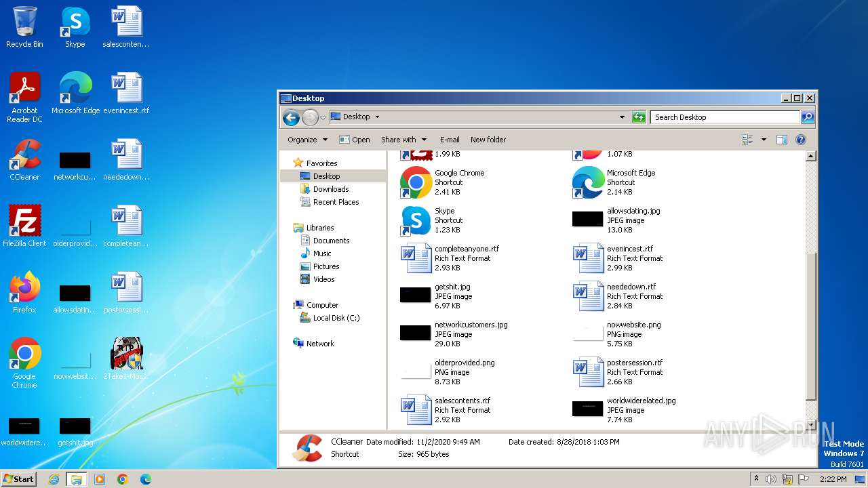Click the Search Desktop input field

[x=724, y=117]
